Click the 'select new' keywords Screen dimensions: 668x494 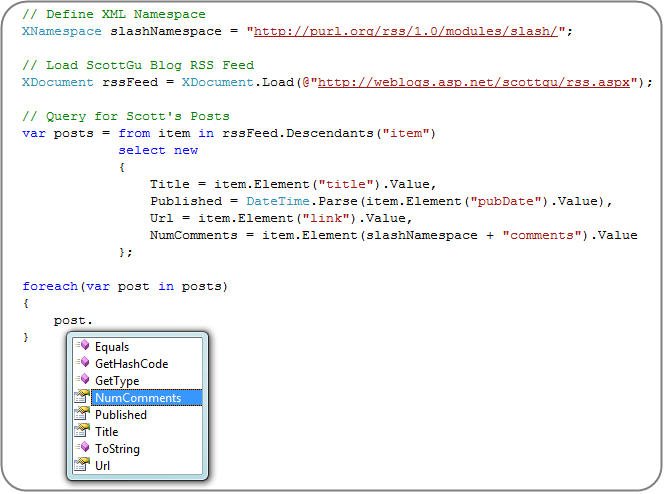(x=158, y=151)
